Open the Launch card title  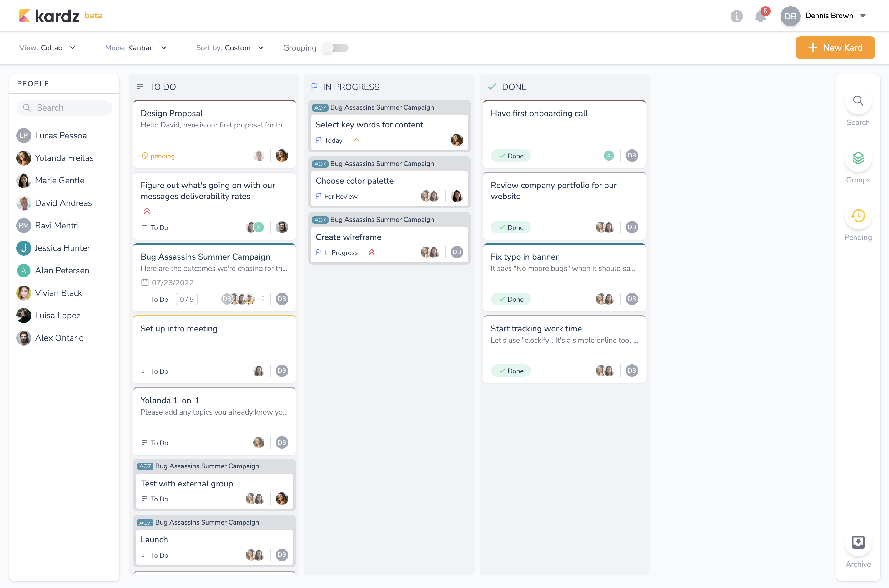pyautogui.click(x=154, y=539)
